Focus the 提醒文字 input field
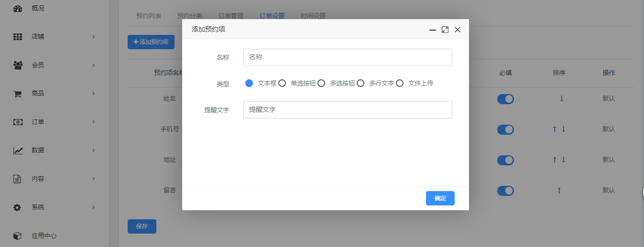644x247 pixels. 348,110
